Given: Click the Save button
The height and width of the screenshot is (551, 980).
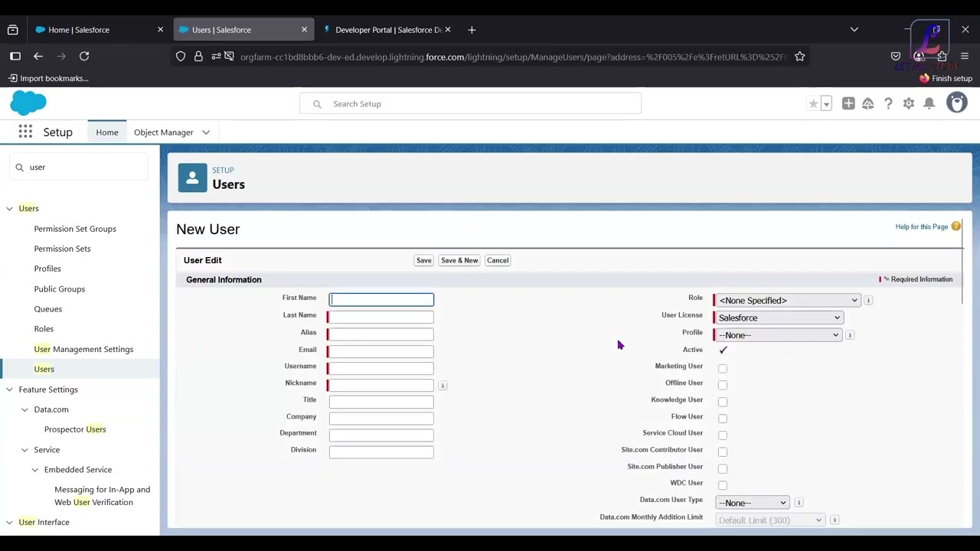Looking at the screenshot, I should pos(423,260).
